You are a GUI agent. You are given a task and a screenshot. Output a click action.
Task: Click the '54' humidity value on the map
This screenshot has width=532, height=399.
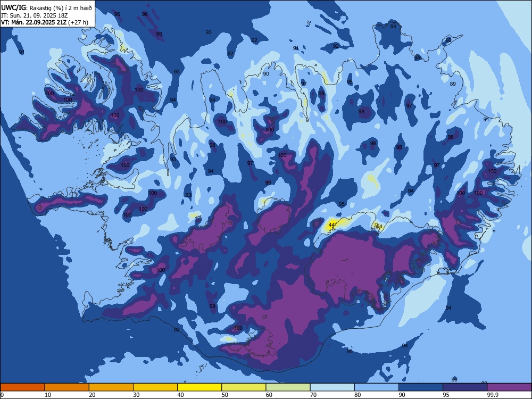pos(379,226)
